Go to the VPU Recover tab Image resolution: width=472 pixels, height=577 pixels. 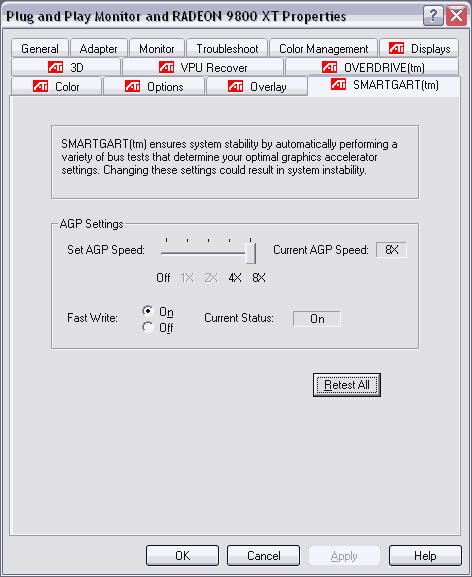pos(203,67)
